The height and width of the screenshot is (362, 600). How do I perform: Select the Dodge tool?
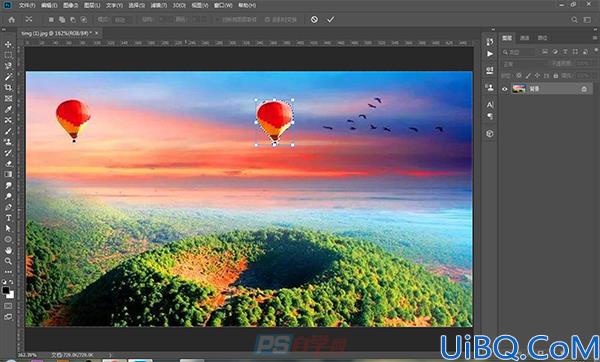point(8,196)
